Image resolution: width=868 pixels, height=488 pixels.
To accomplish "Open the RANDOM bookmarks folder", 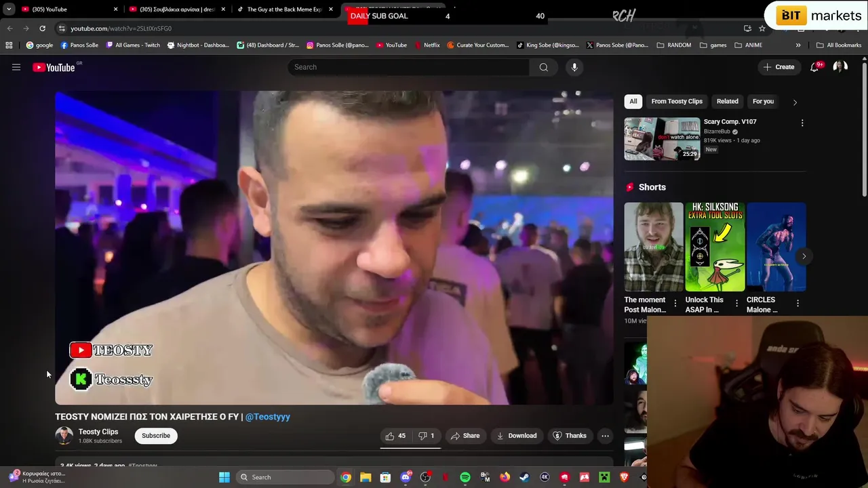I will (674, 45).
